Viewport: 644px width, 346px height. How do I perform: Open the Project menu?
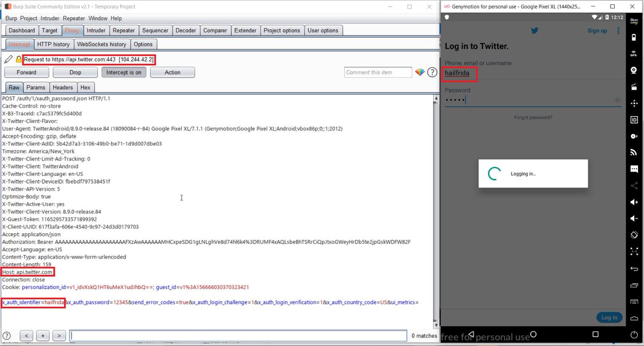pyautogui.click(x=29, y=18)
